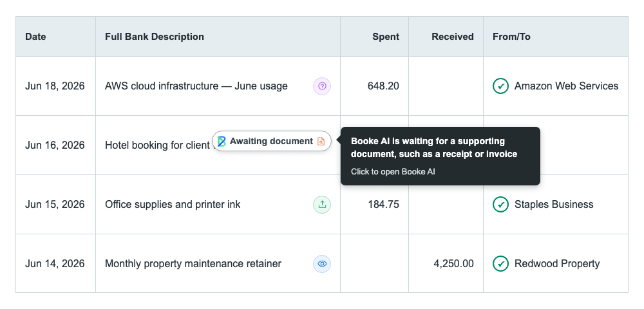The width and height of the screenshot is (644, 309).
Task: Open the Awaiting document Booke AI badge
Action: (272, 141)
